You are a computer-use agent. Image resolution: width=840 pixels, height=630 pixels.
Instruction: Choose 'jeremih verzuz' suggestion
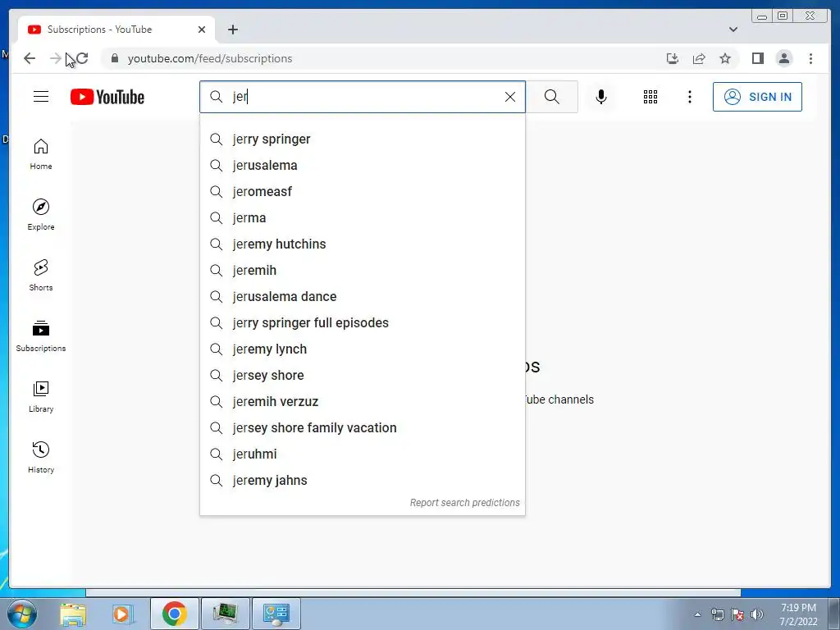coord(362,402)
